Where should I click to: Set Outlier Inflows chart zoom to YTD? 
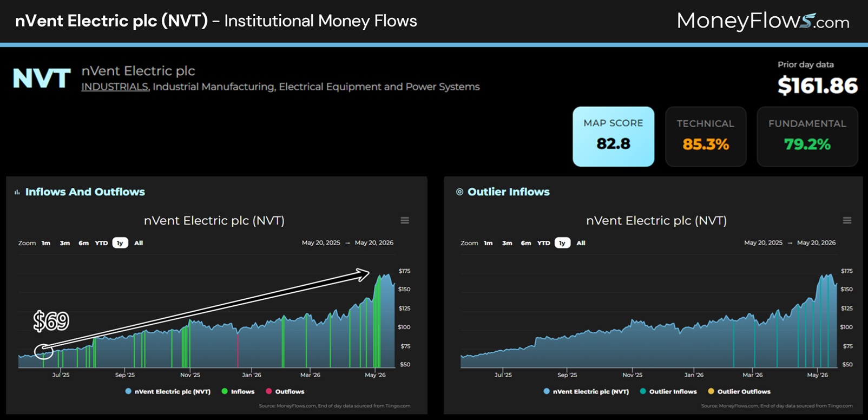tap(543, 243)
